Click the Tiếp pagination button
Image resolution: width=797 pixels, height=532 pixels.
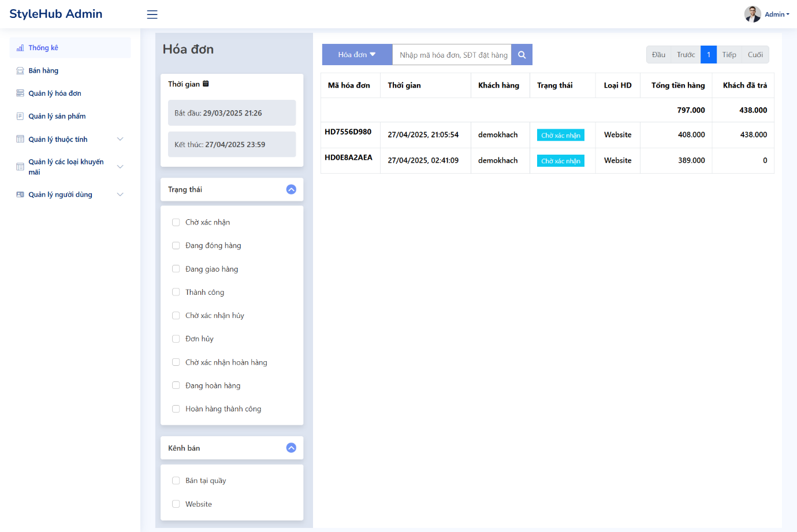729,55
